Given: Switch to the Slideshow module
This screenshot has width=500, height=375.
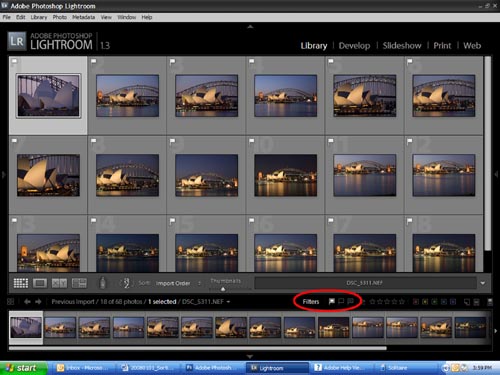Looking at the screenshot, I should 402,46.
